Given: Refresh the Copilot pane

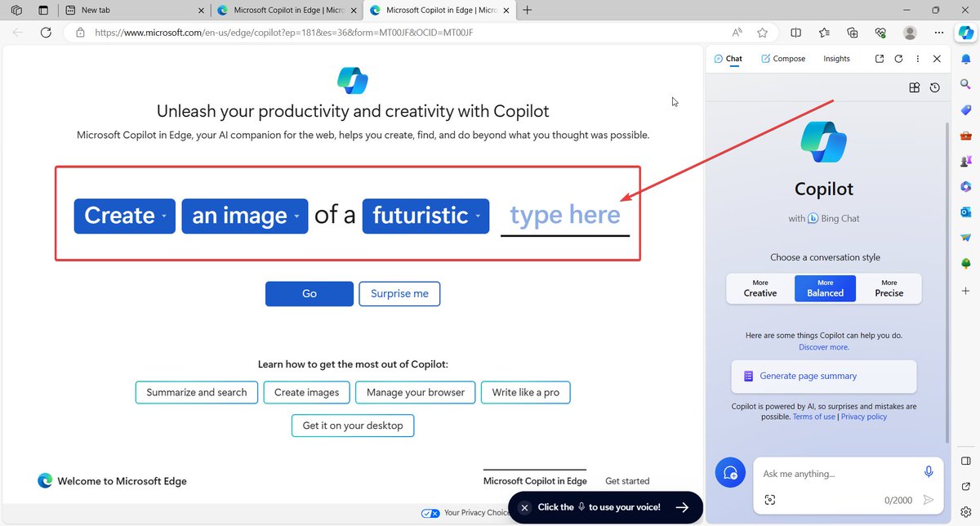Looking at the screenshot, I should point(898,59).
